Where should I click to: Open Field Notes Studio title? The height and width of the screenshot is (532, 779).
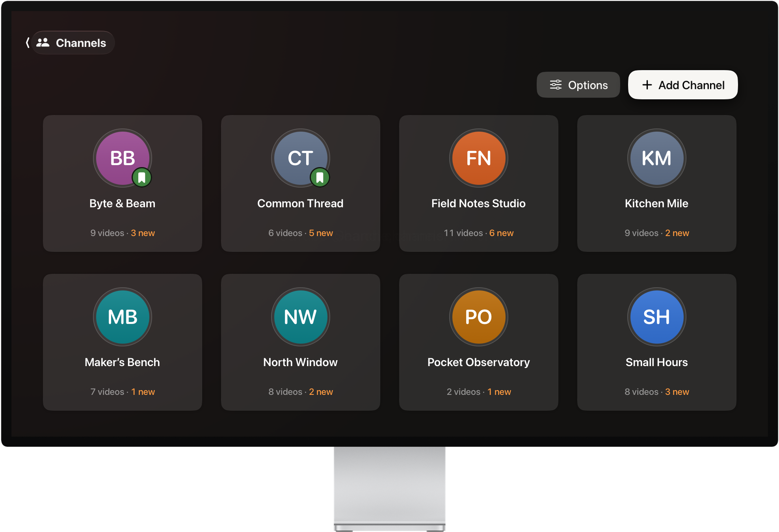478,203
